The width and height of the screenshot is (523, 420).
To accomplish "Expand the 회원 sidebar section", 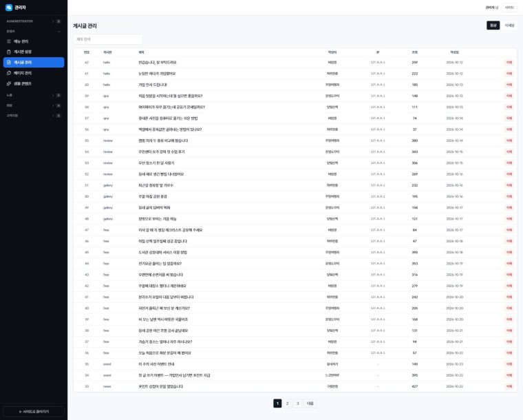I will click(34, 105).
